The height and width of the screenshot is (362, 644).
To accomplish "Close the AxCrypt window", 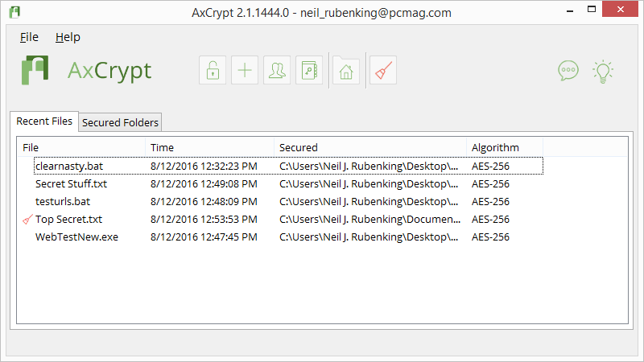I will point(620,9).
